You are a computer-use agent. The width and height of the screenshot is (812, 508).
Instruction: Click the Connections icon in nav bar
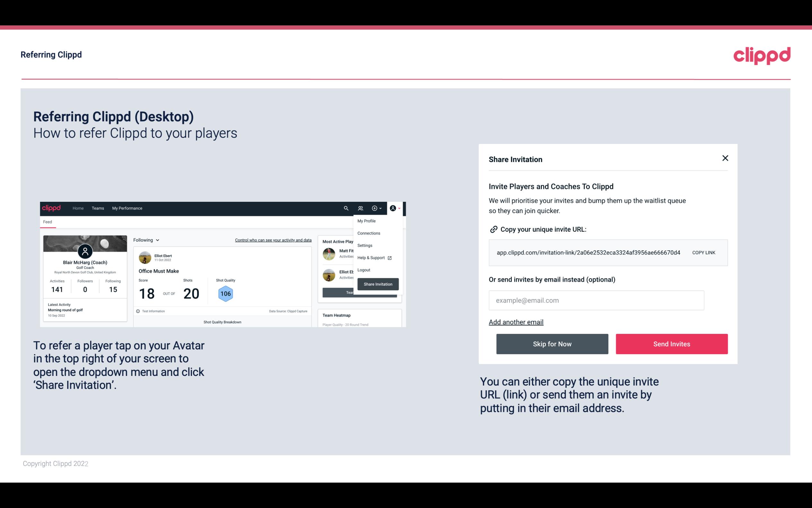point(360,208)
